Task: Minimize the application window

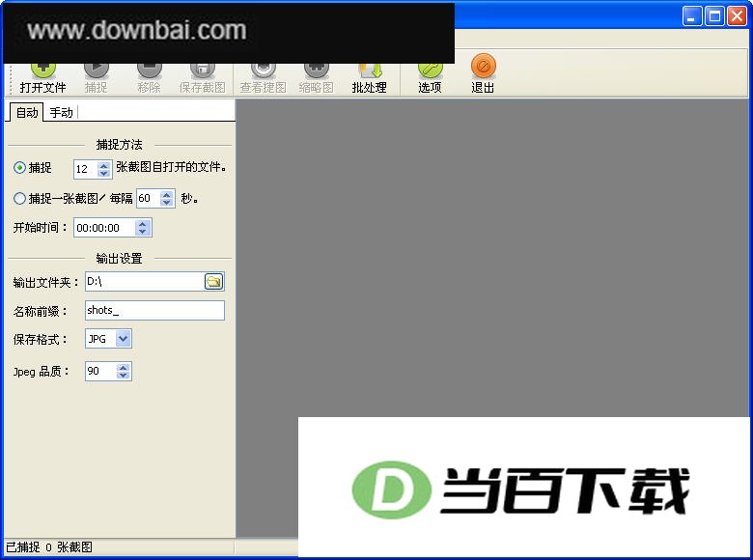Action: coord(692,16)
